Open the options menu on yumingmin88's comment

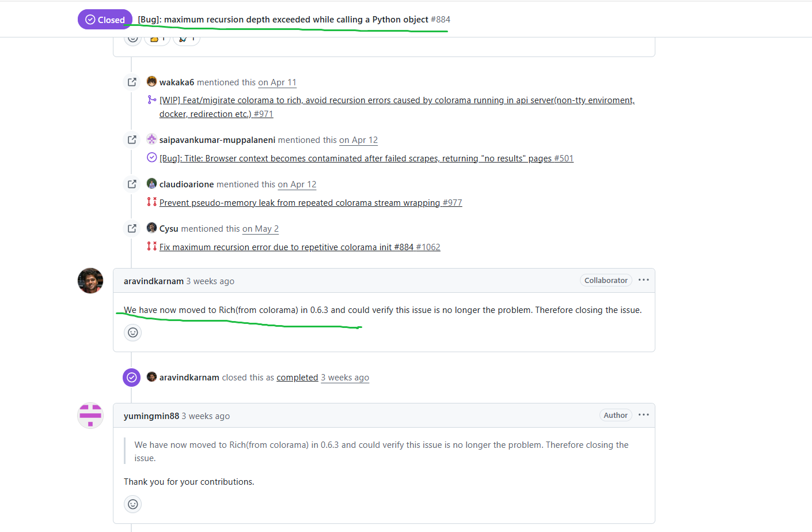(x=643, y=415)
